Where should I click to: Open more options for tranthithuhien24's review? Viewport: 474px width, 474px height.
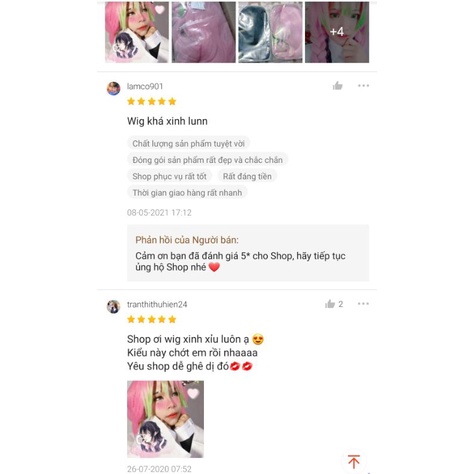(x=363, y=304)
